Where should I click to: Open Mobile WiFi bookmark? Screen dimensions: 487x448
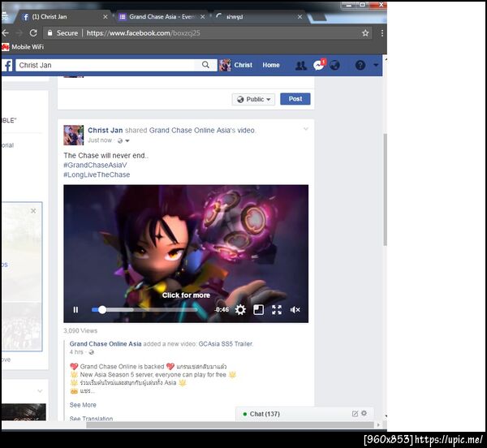23,47
